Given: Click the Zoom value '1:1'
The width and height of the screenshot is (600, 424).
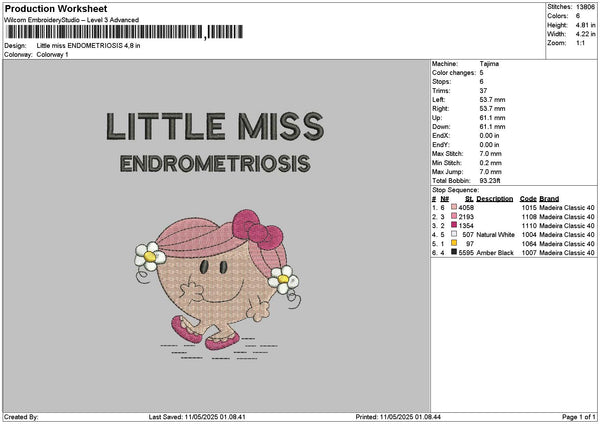Looking at the screenshot, I should [x=580, y=43].
